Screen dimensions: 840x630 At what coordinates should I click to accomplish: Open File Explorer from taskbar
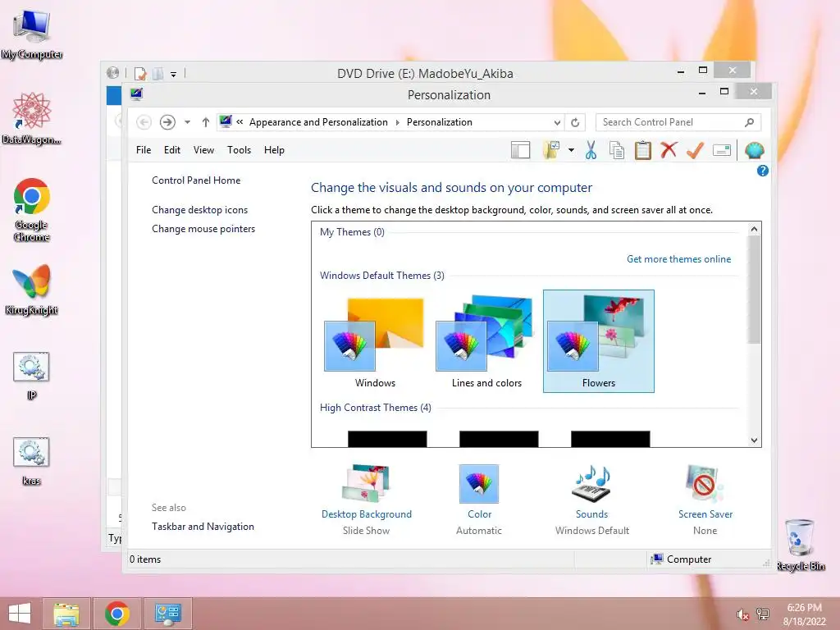click(x=66, y=614)
